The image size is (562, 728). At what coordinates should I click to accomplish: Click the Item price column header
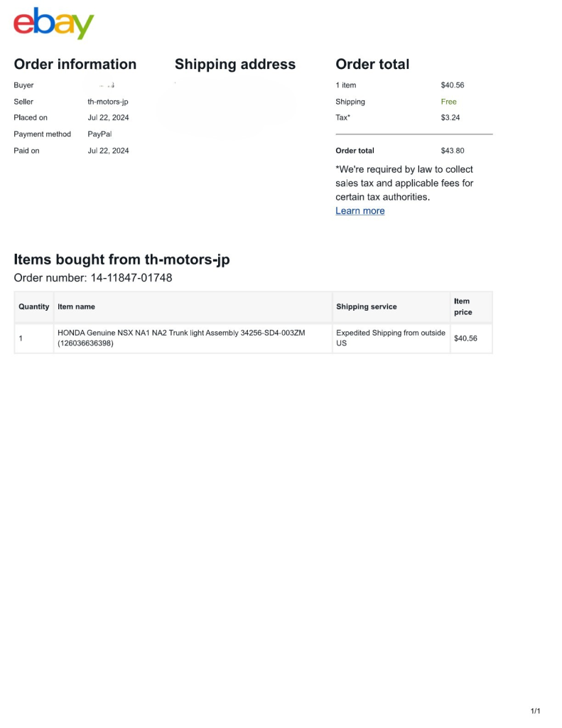[x=463, y=306]
